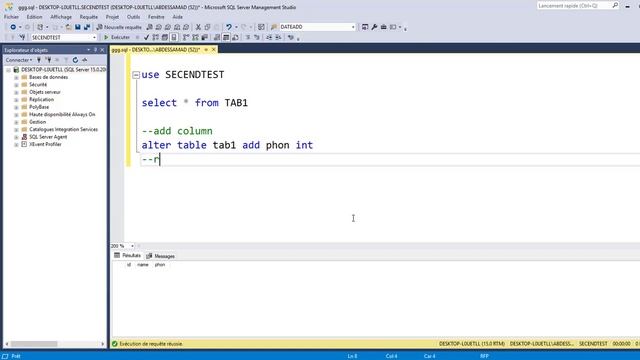
Task: Collapse the server root node
Action: click(x=8, y=70)
